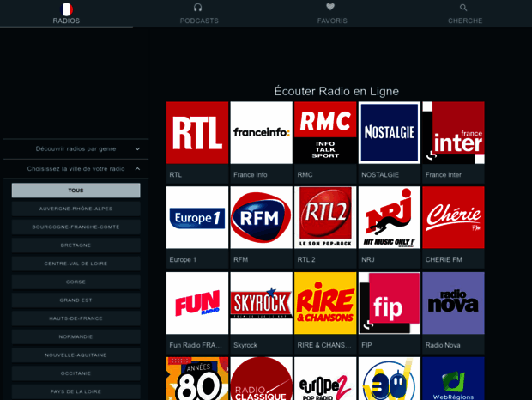Open the WebRégions station logo
This screenshot has height=400, width=532.
pos(453,379)
